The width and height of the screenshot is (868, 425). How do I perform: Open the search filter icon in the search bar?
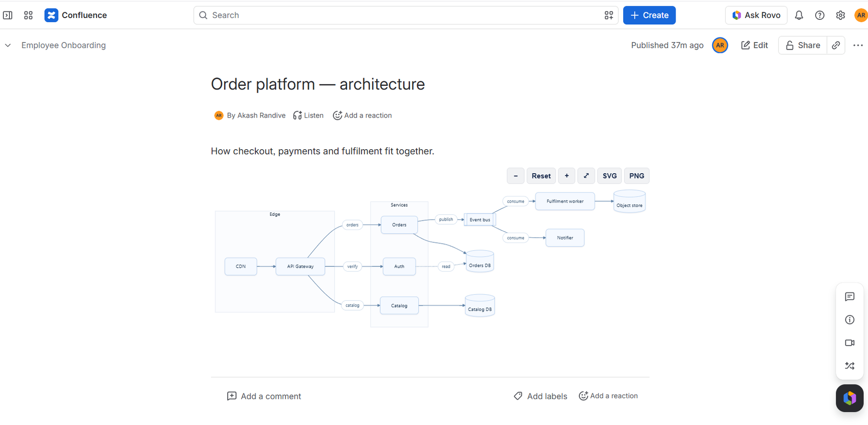[609, 15]
